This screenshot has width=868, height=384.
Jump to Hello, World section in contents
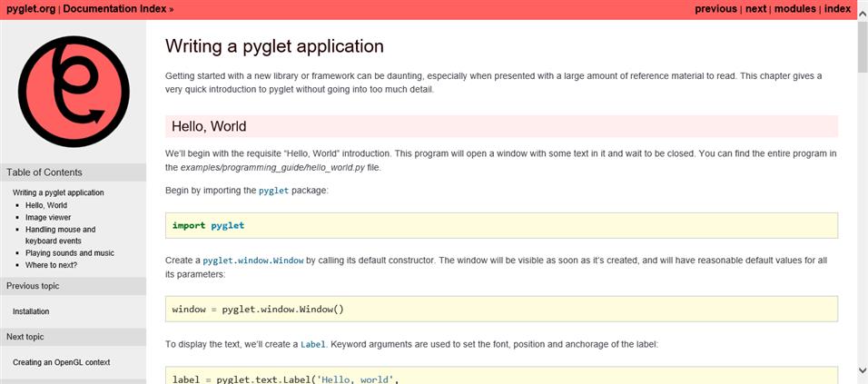pos(46,205)
